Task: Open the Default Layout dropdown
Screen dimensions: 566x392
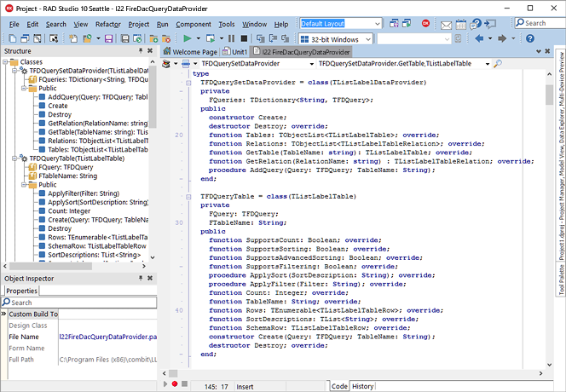Action: click(378, 24)
